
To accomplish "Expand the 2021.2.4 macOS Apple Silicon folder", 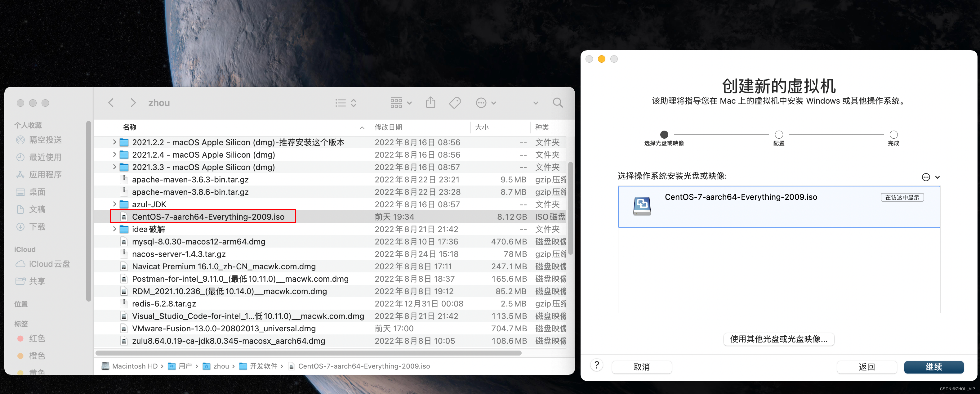I will (x=114, y=154).
